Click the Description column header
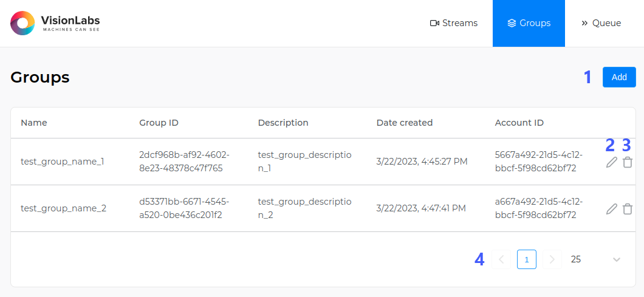 tap(283, 123)
